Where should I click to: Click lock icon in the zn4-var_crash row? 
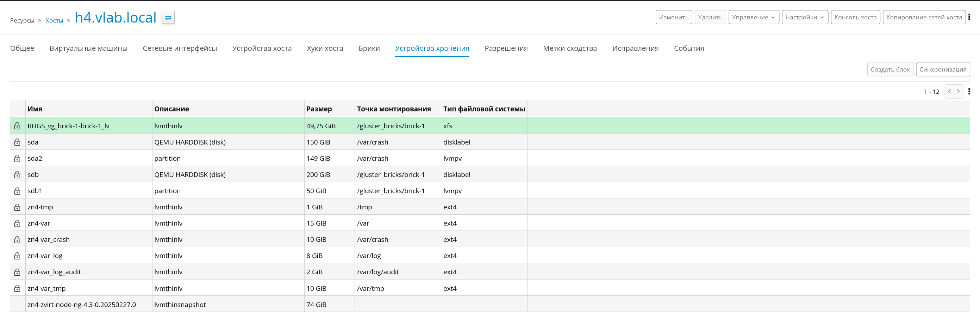[x=18, y=240]
